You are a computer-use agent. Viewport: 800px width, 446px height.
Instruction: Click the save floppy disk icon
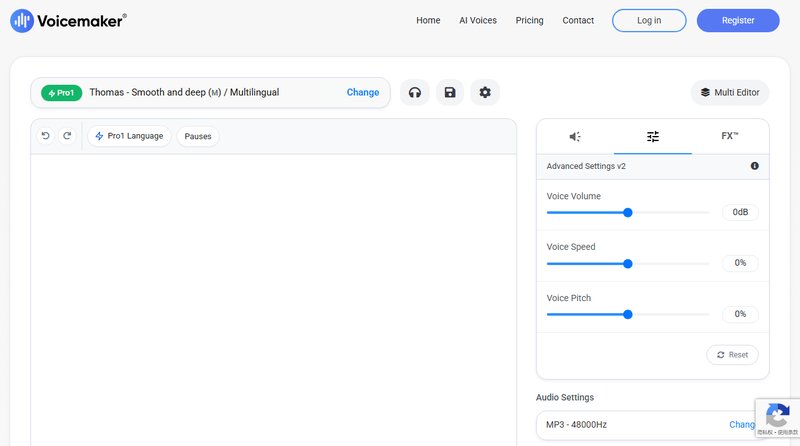[x=450, y=92]
